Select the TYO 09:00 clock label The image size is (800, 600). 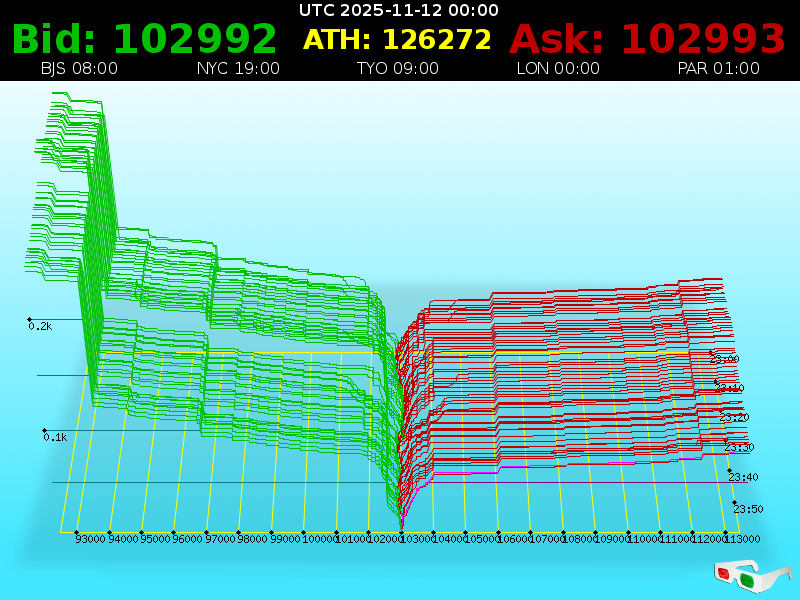tap(397, 69)
